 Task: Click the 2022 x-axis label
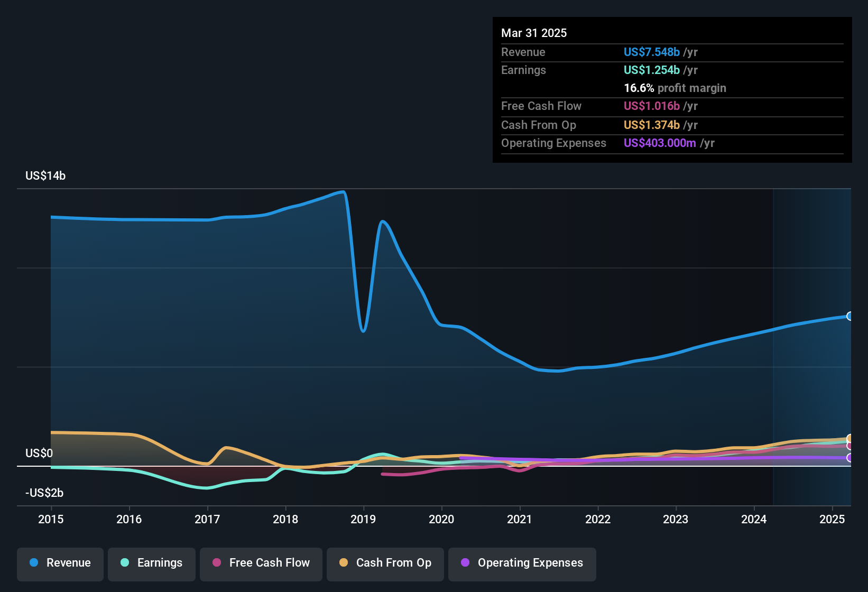click(598, 519)
